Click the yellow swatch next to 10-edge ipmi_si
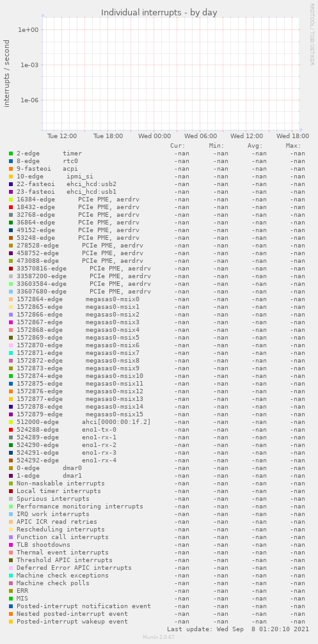Viewport: 318px width, 644px height. [11, 177]
